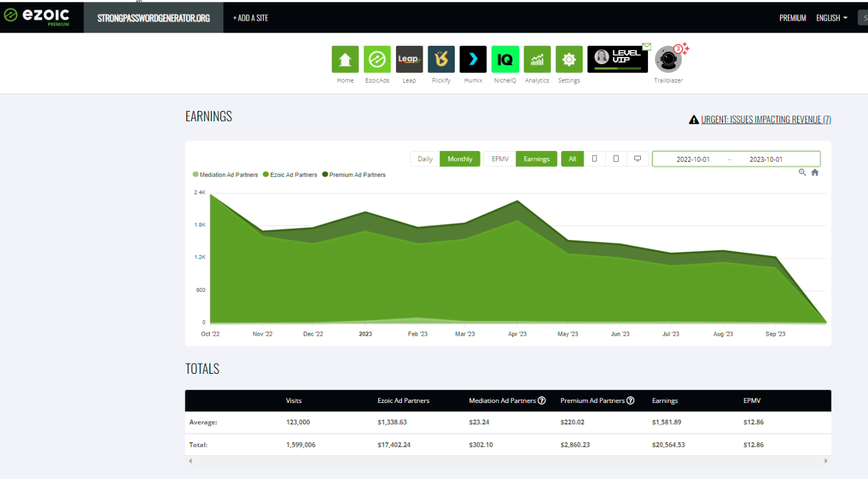The height and width of the screenshot is (479, 868).
Task: Open the English language dropdown
Action: coord(832,18)
